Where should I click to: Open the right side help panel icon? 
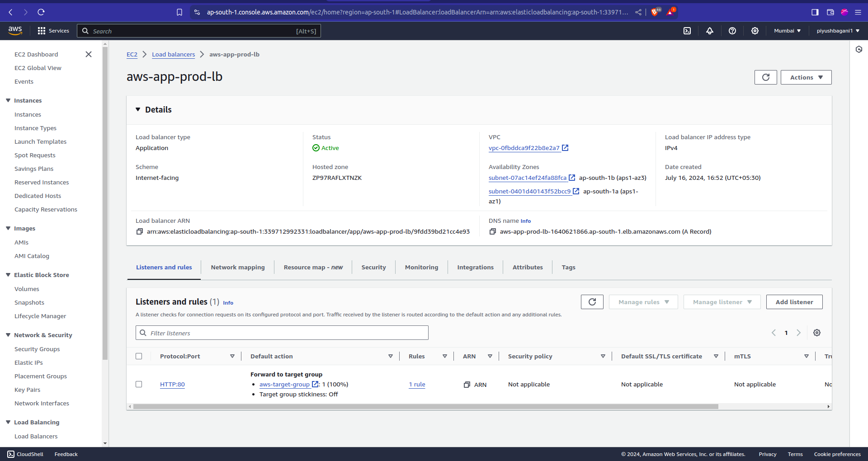click(x=859, y=49)
